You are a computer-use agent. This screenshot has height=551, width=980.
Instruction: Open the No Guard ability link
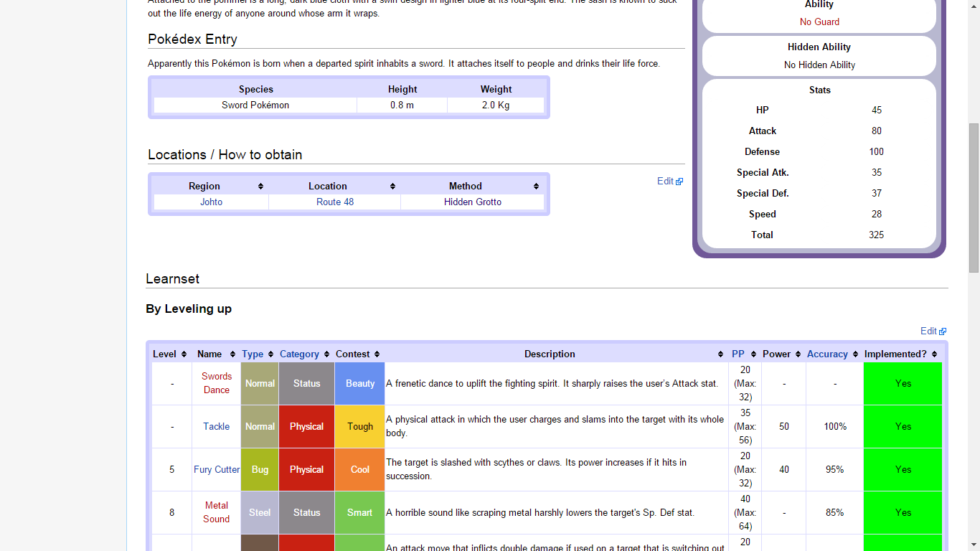pos(819,22)
